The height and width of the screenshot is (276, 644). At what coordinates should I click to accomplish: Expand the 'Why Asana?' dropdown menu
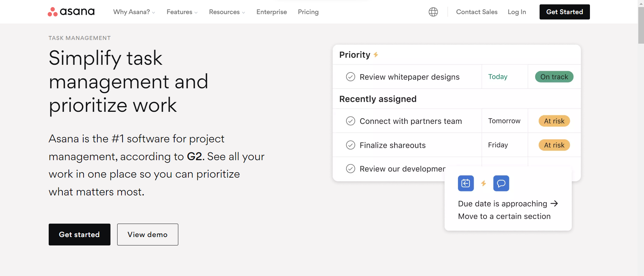point(134,12)
